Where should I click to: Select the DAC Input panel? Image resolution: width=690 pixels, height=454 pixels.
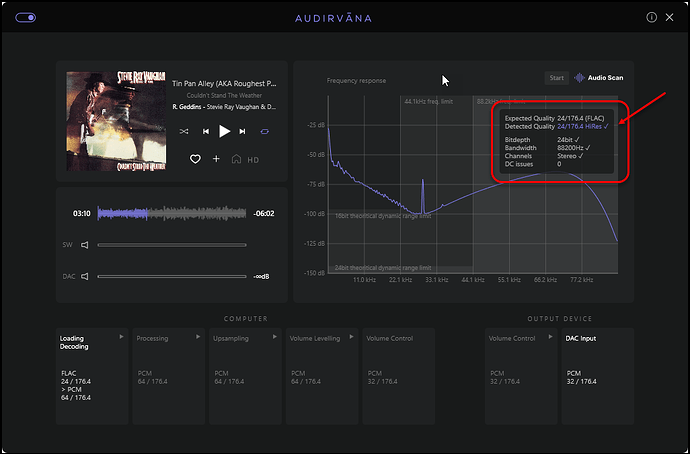coord(598,376)
